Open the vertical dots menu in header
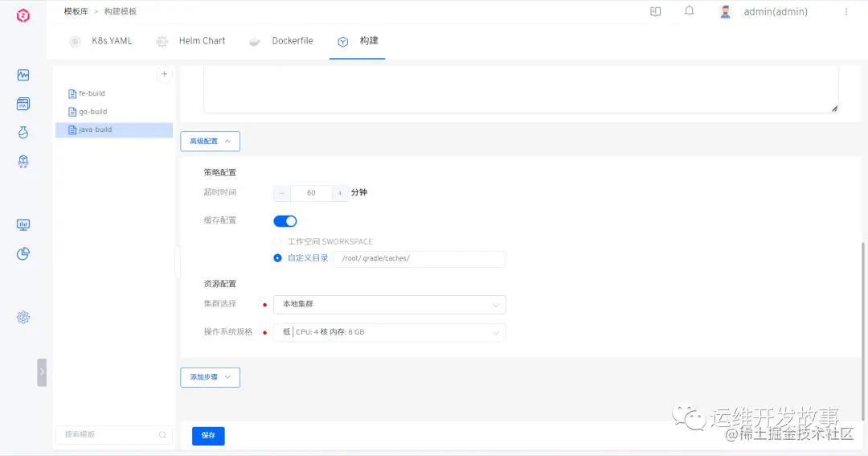868x456 pixels. [x=846, y=11]
